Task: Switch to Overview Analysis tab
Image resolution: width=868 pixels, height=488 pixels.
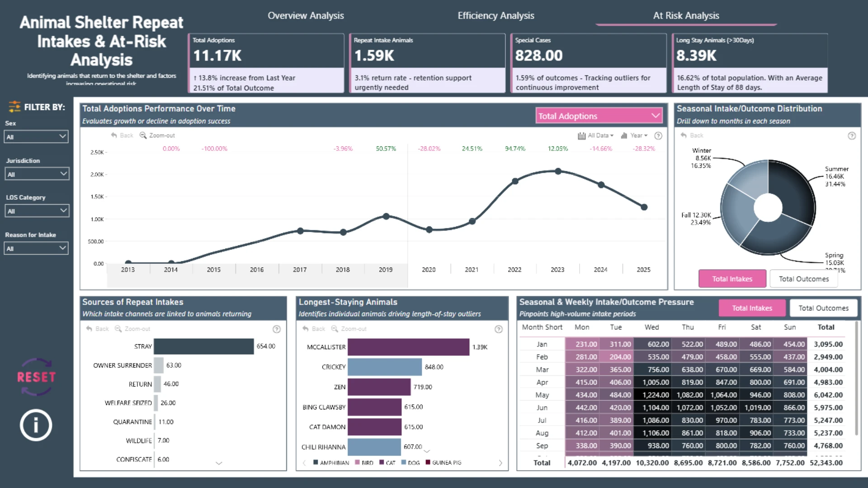Action: 306,16
